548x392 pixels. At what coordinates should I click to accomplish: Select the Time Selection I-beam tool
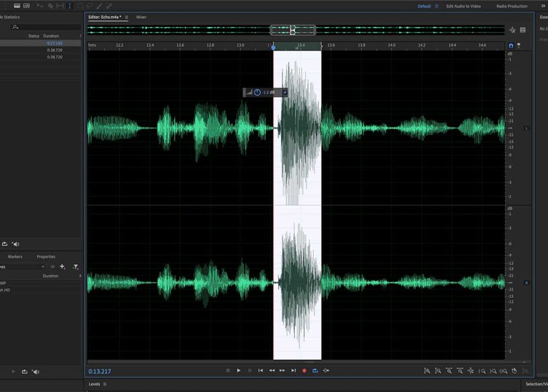[70, 6]
